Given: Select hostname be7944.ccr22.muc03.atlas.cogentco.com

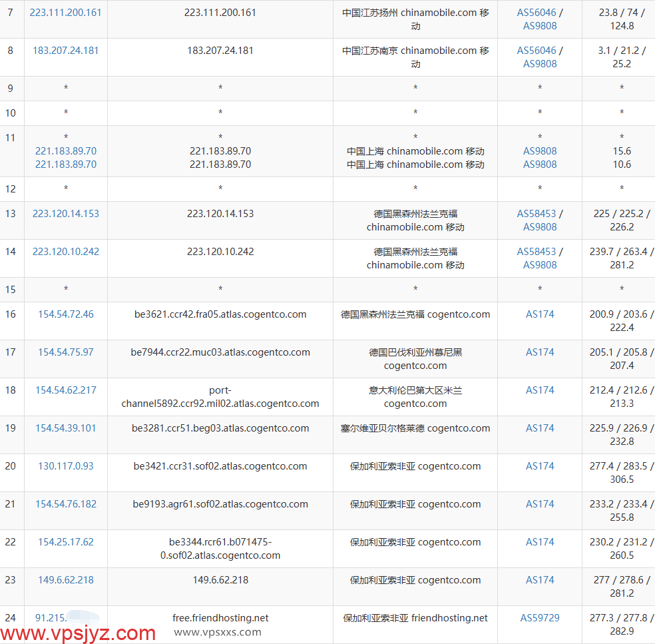Looking at the screenshot, I should [220, 352].
